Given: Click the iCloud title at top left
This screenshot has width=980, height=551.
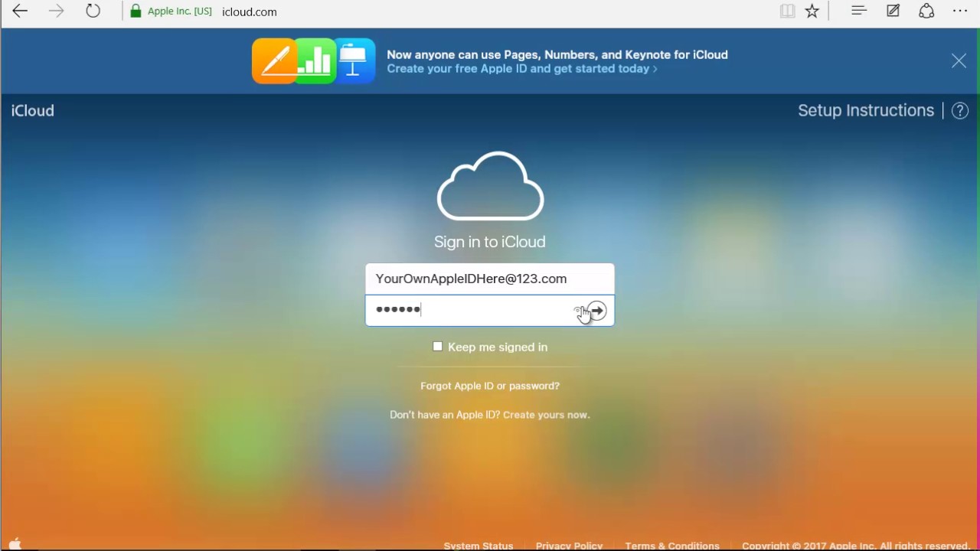Looking at the screenshot, I should click(33, 111).
